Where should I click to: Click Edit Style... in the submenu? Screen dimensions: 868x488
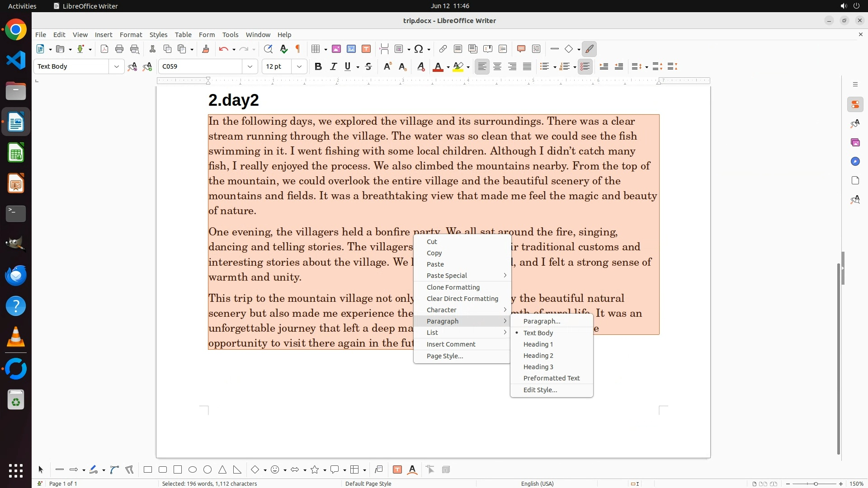[540, 390]
